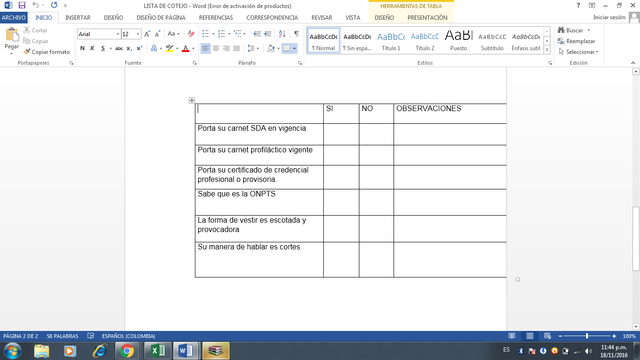The width and height of the screenshot is (640, 360).
Task: Decrease font size with the shrink font icon
Action: click(x=157, y=34)
